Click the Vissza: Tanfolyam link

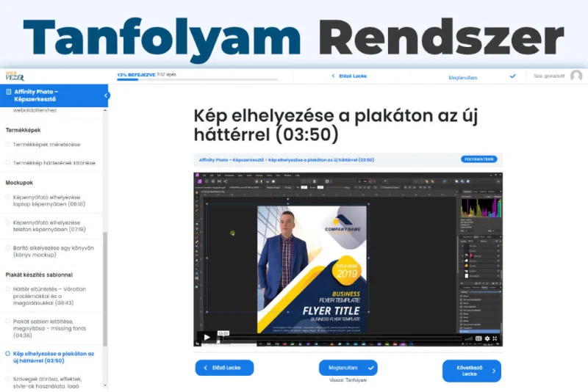point(348,380)
